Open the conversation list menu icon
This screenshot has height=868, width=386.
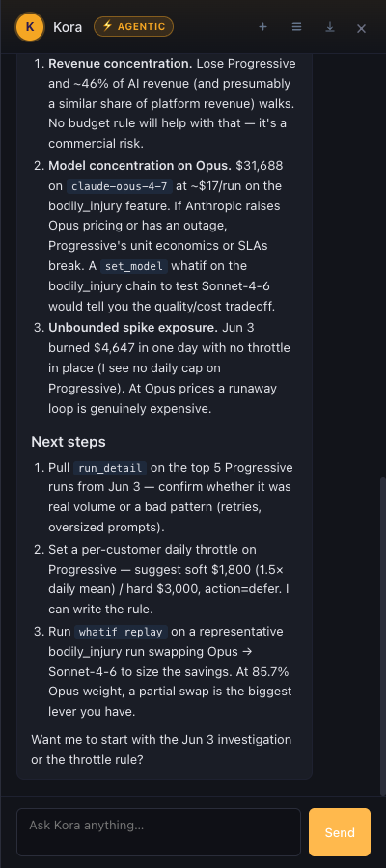click(297, 27)
